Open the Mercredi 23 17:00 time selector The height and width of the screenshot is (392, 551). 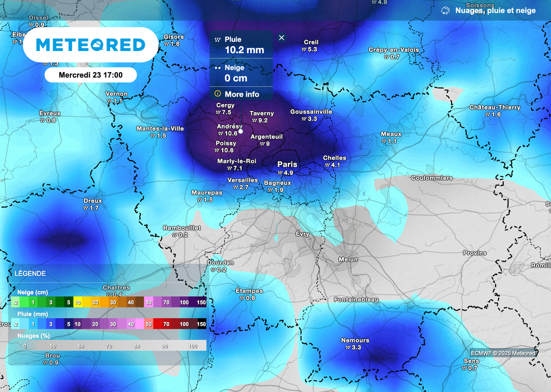[90, 75]
